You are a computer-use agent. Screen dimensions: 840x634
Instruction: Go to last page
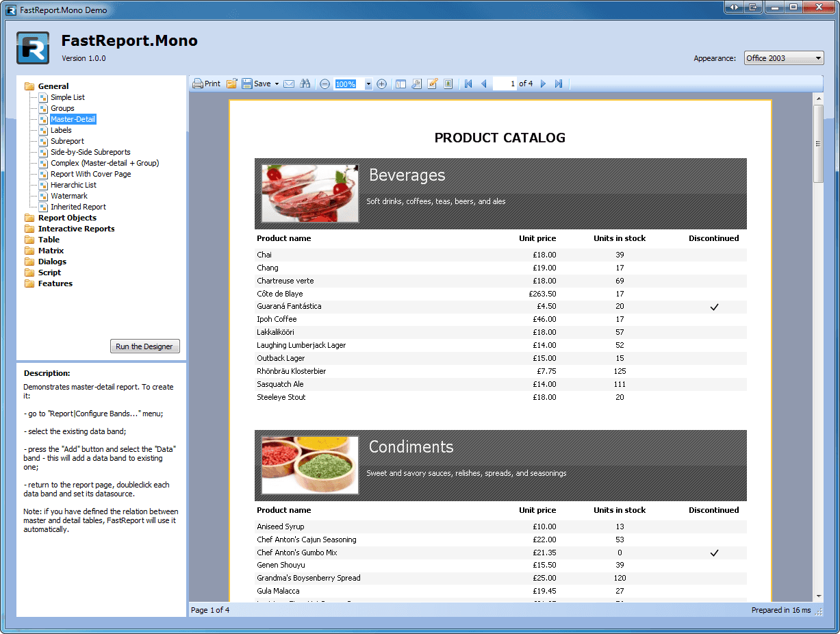click(x=559, y=84)
